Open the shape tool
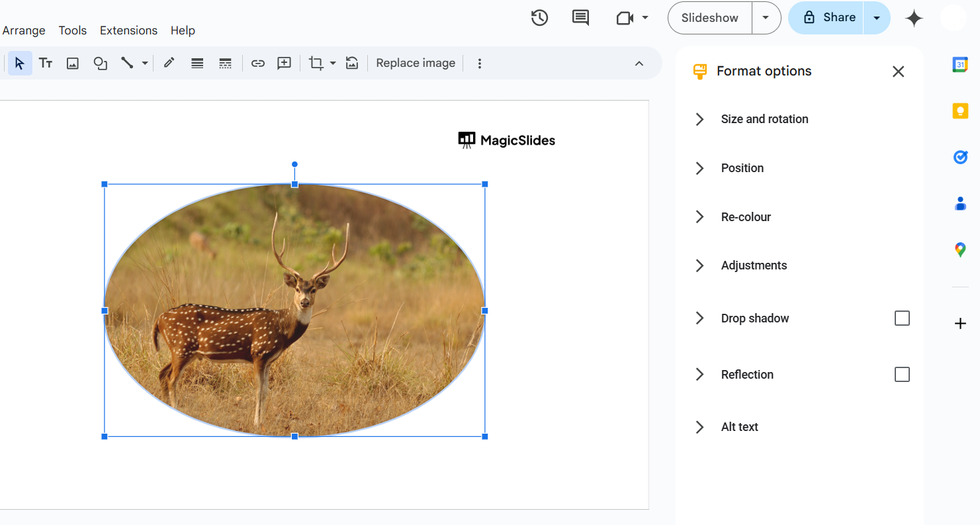 pyautogui.click(x=100, y=64)
